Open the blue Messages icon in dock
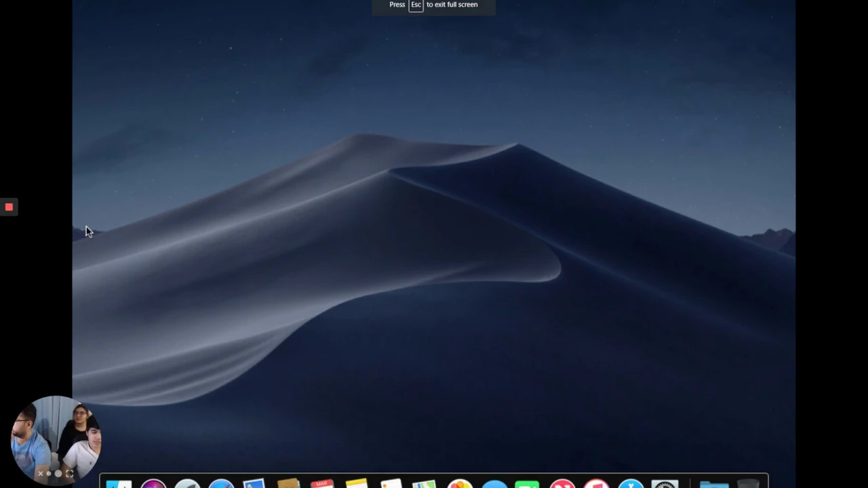 pos(494,484)
